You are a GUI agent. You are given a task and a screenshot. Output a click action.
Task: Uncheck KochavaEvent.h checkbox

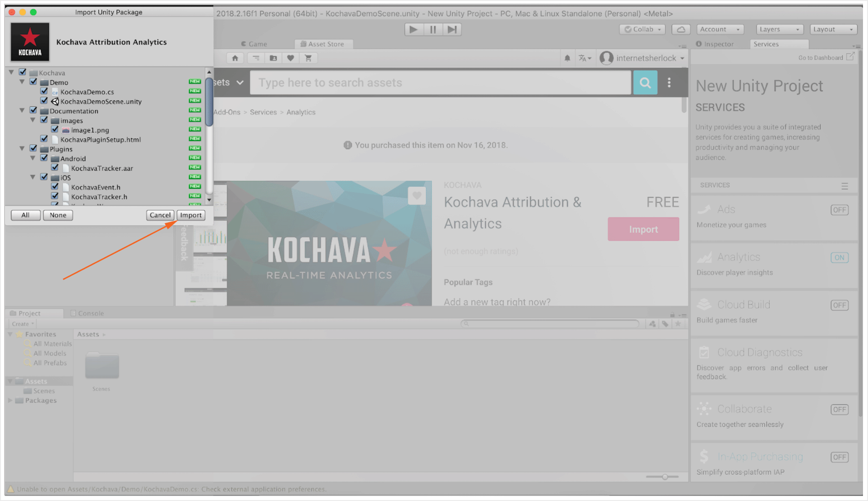55,187
